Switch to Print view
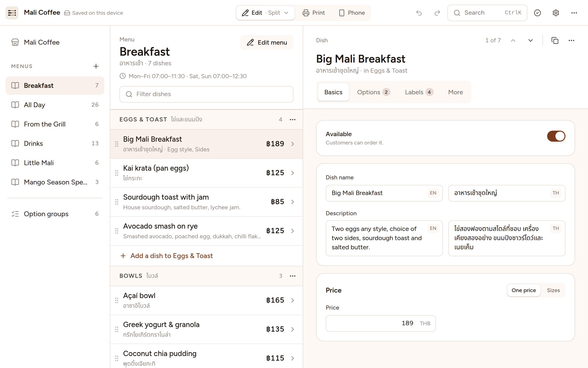The image size is (588, 368). 314,13
